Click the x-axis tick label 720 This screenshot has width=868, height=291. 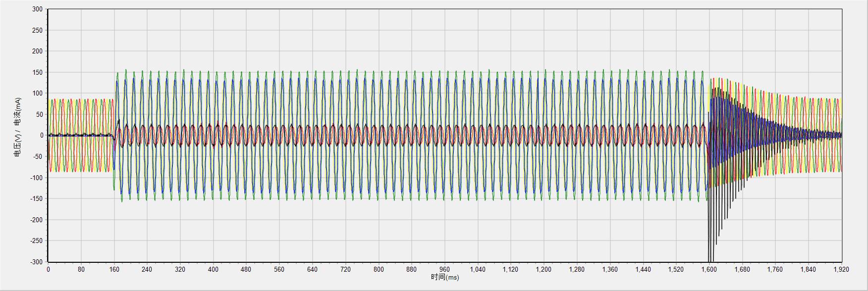(x=346, y=270)
